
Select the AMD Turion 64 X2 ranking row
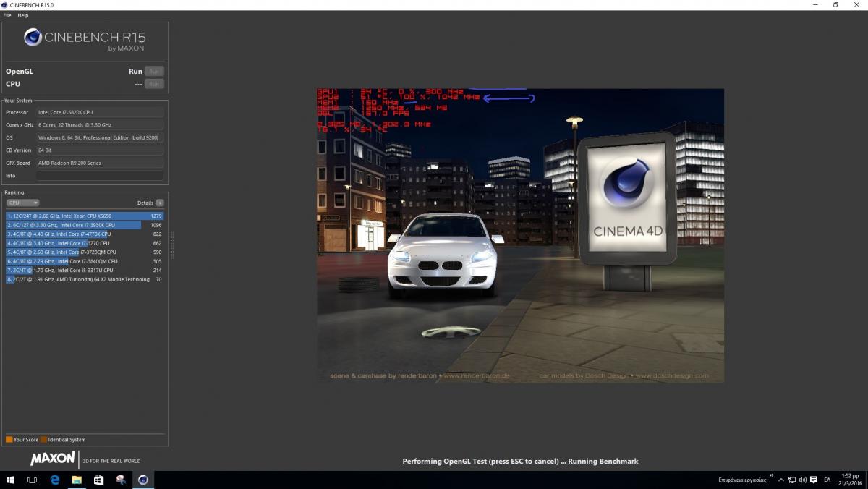pyautogui.click(x=85, y=279)
